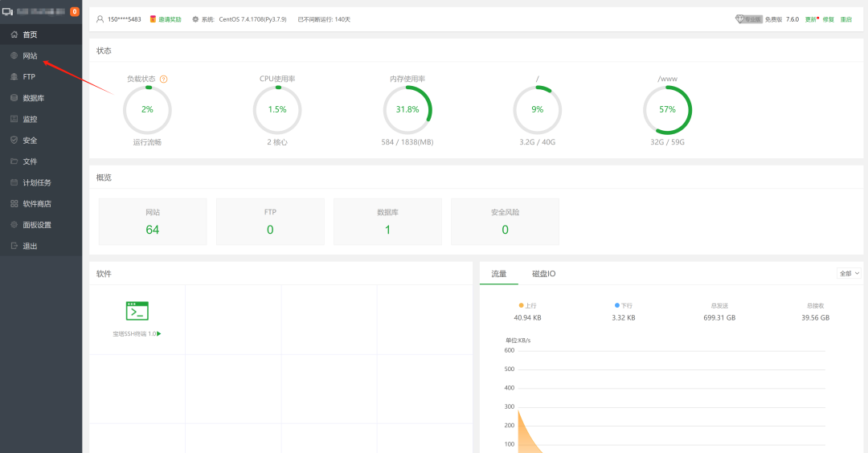The image size is (868, 453).
Task: Click the diamond 专业版 badge
Action: coord(749,19)
